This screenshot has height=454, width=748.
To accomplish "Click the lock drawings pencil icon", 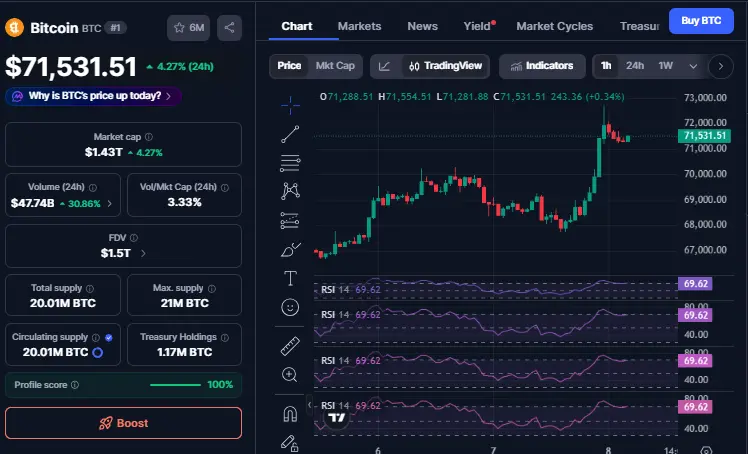I will coord(290,443).
